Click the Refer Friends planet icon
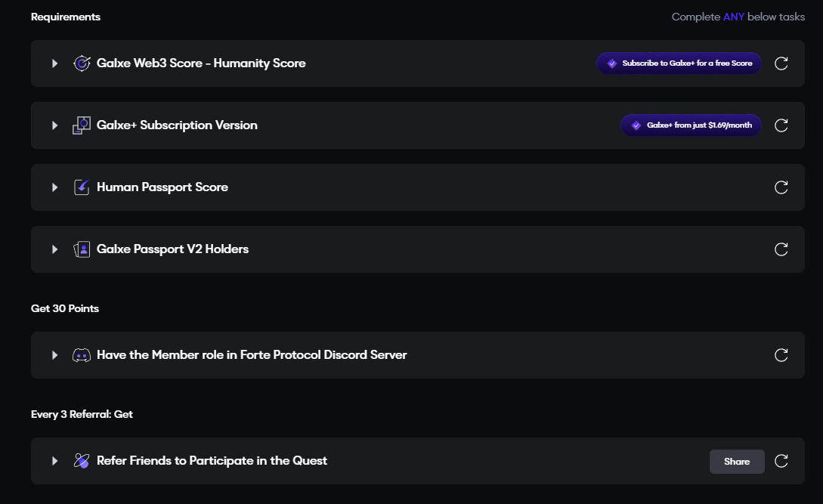823x504 pixels. [82, 461]
